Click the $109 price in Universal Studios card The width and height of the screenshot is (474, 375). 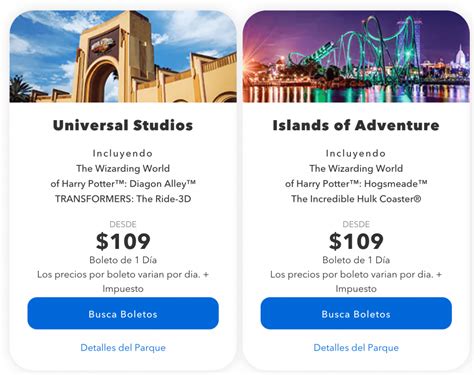click(x=123, y=241)
